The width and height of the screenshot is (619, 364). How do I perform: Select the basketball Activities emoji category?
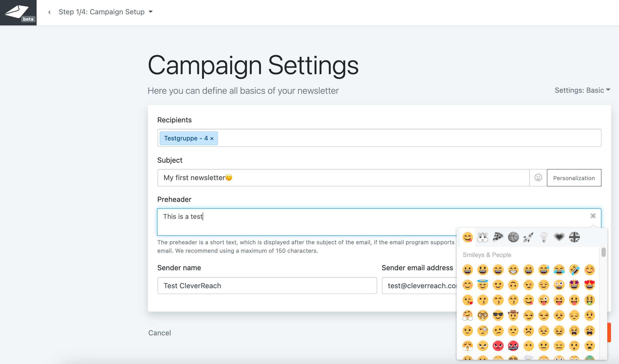point(513,237)
